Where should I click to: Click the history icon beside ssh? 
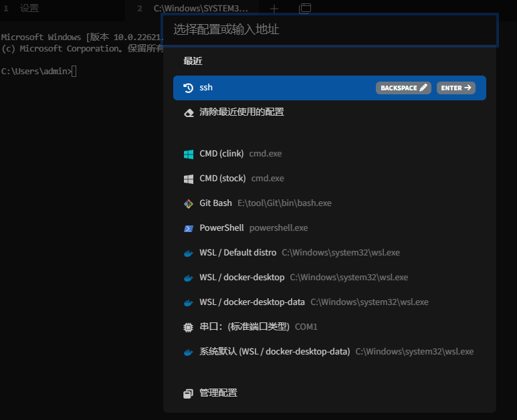click(x=189, y=88)
